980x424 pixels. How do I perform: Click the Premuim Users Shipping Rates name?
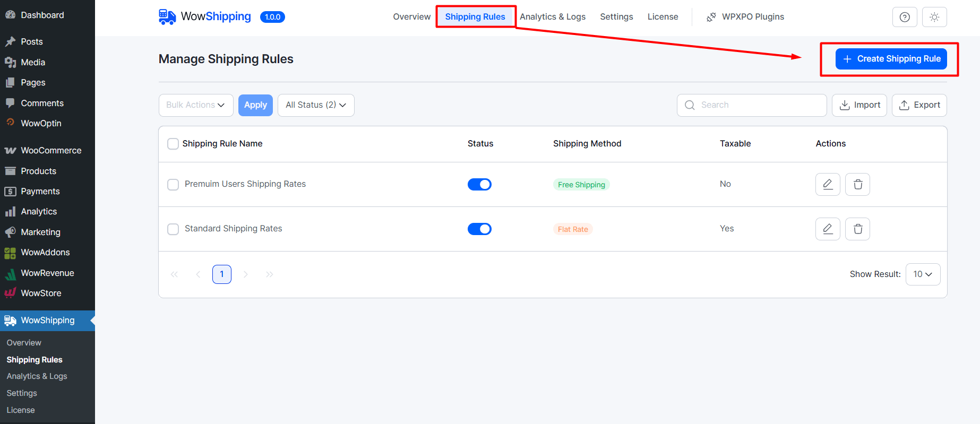[x=245, y=184]
